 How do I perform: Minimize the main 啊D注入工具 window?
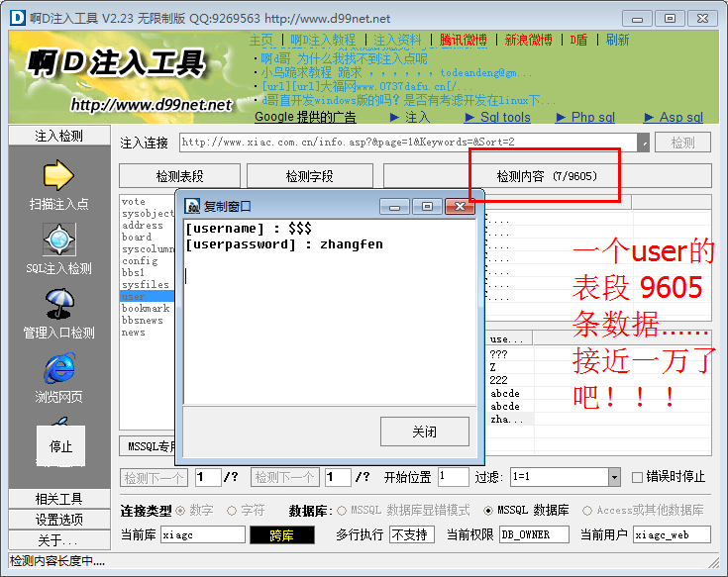pos(637,19)
